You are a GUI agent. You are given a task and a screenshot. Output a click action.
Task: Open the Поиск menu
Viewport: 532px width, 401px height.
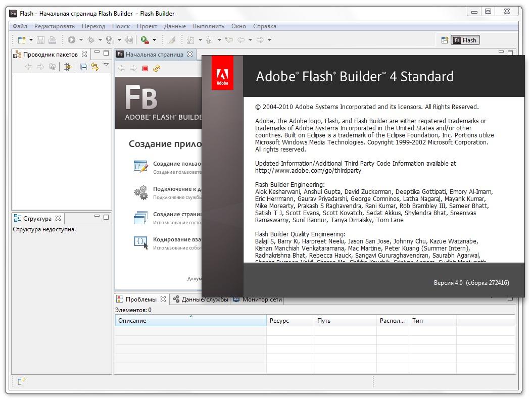coord(121,26)
